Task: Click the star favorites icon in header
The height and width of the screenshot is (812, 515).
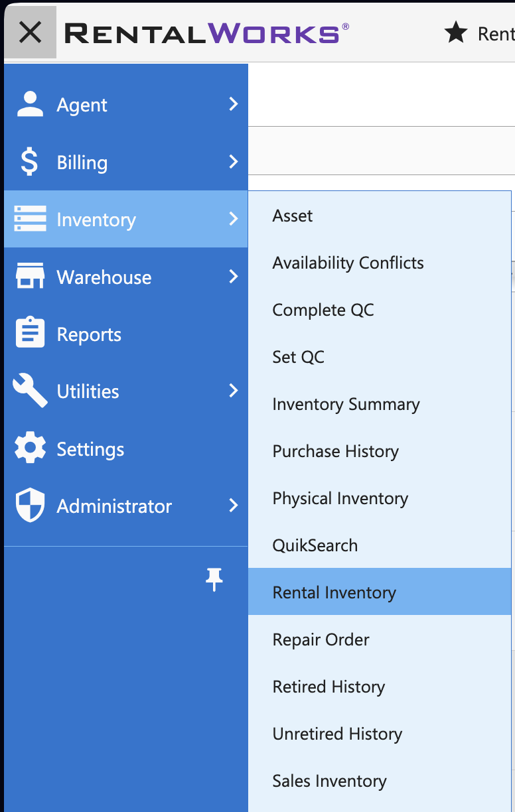Action: pos(456,32)
